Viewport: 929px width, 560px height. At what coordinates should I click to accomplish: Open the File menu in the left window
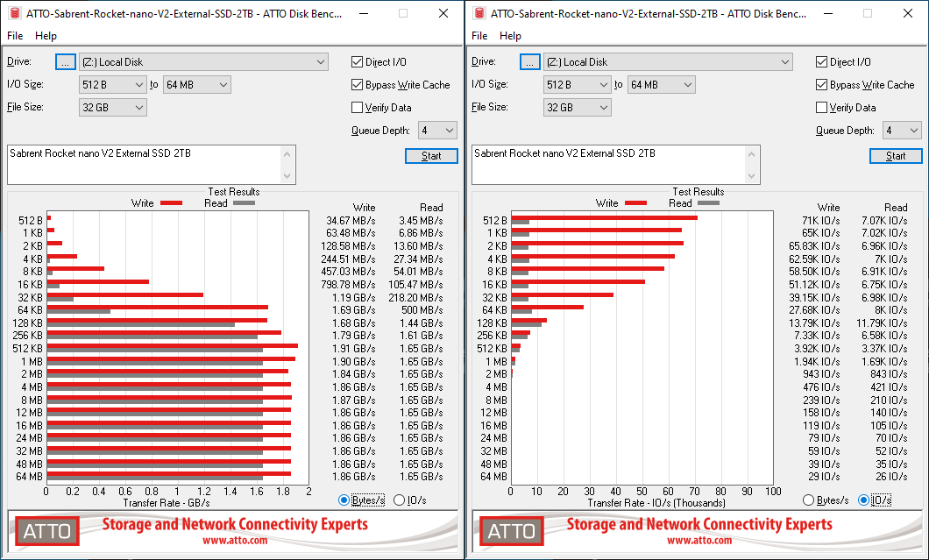tap(15, 36)
